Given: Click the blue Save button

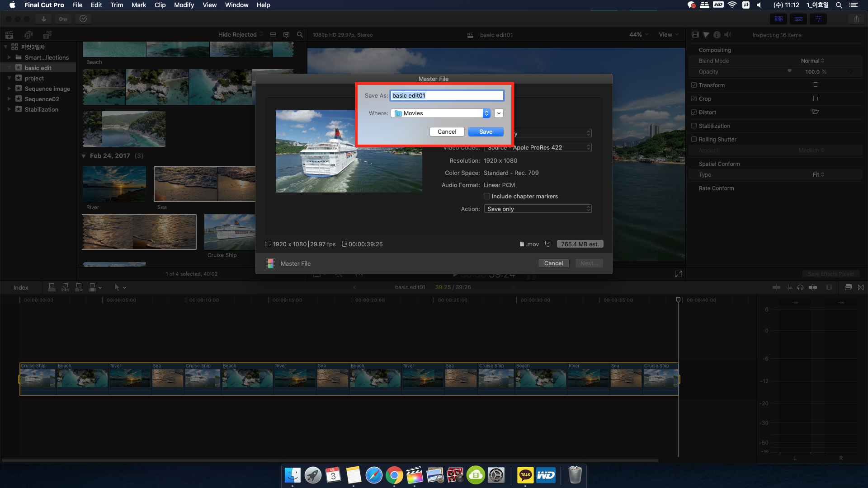Looking at the screenshot, I should [x=486, y=132].
